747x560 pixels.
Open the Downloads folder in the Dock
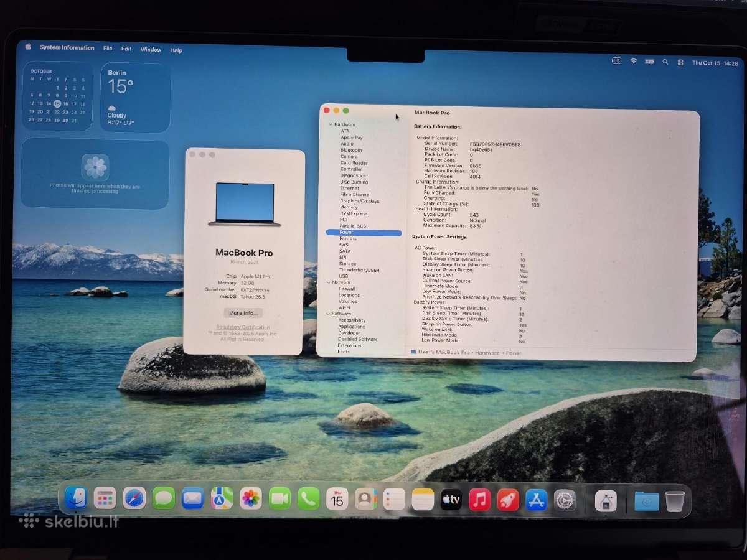point(647,501)
